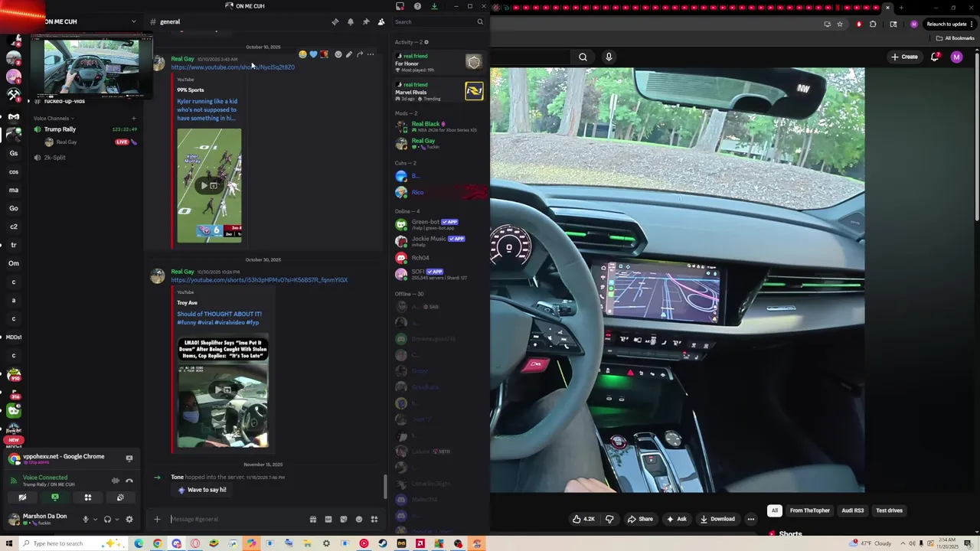The image size is (980, 551).
Task: Open Kyler Murray YouTube shorts link
Action: (x=233, y=67)
